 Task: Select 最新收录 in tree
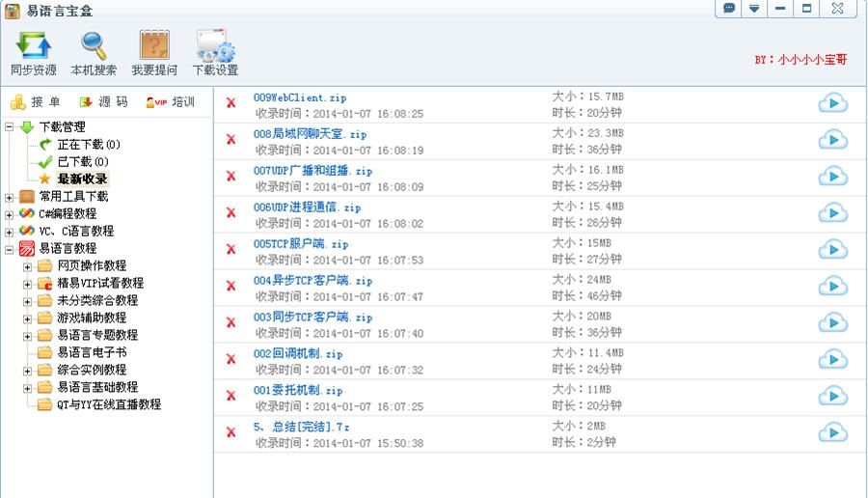point(83,179)
